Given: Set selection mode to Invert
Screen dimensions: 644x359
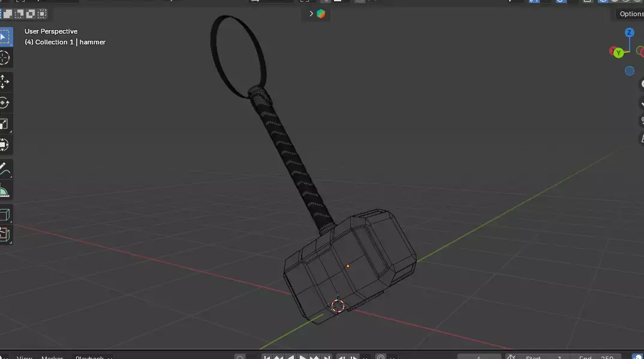Looking at the screenshot, I should pos(31,14).
